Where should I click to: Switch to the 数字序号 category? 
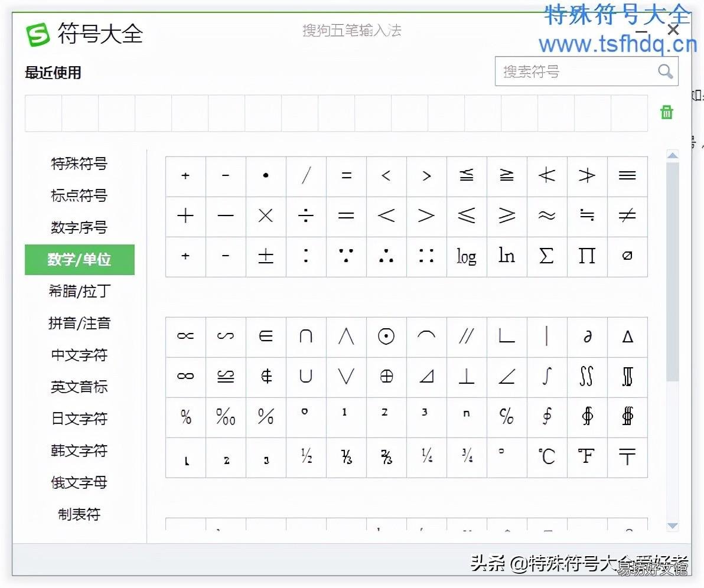tap(79, 227)
